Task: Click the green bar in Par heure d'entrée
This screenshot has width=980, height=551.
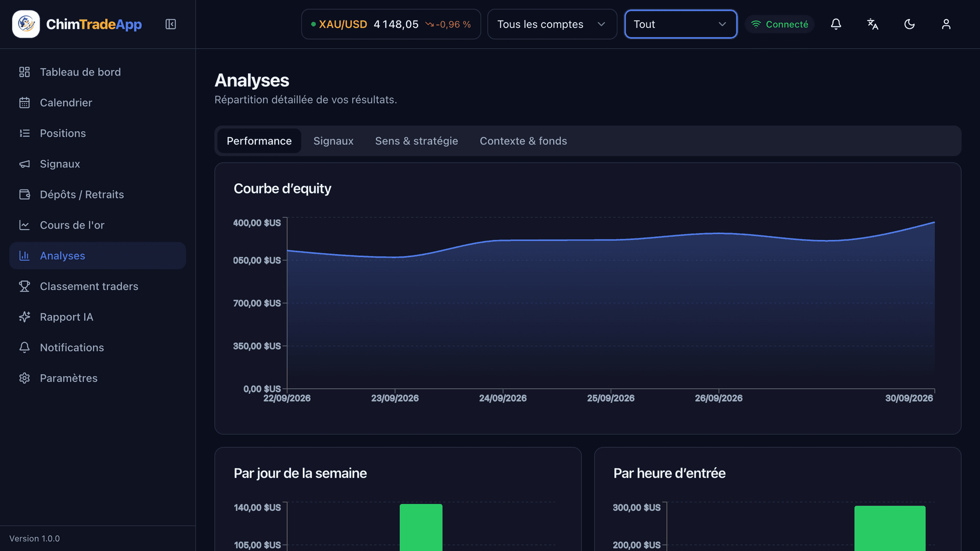Action: coord(890,528)
